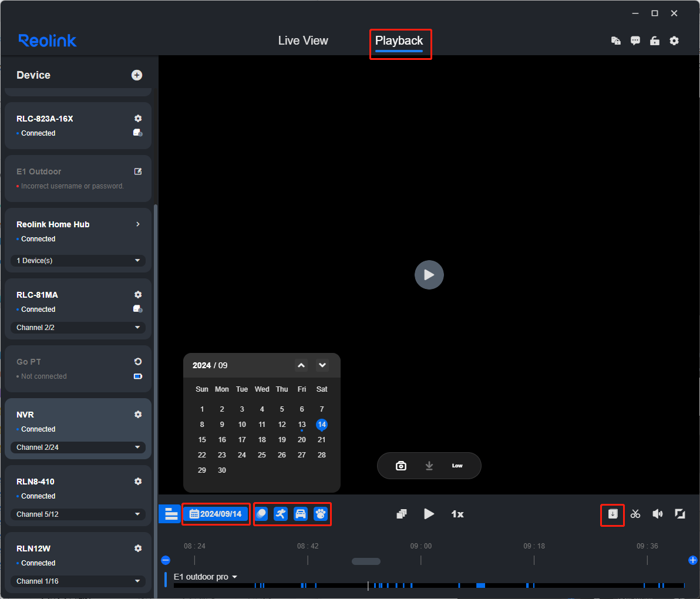Mute the playback volume
The image size is (700, 599).
(658, 514)
